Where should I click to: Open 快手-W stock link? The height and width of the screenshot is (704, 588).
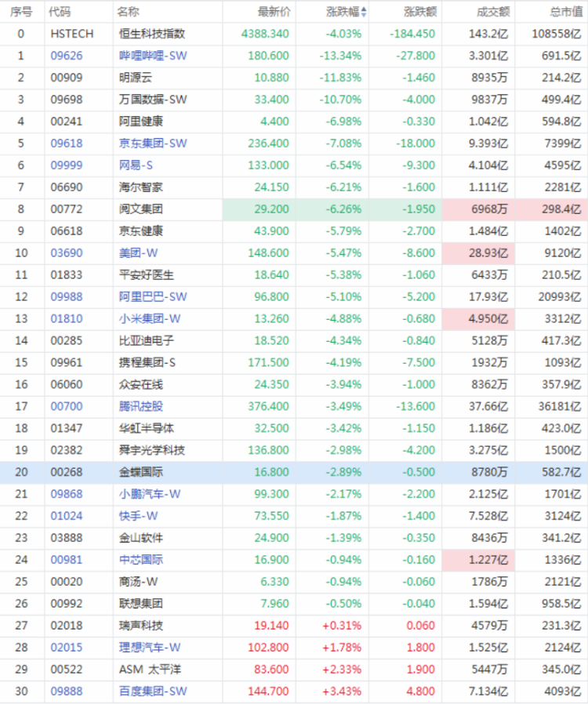click(139, 516)
